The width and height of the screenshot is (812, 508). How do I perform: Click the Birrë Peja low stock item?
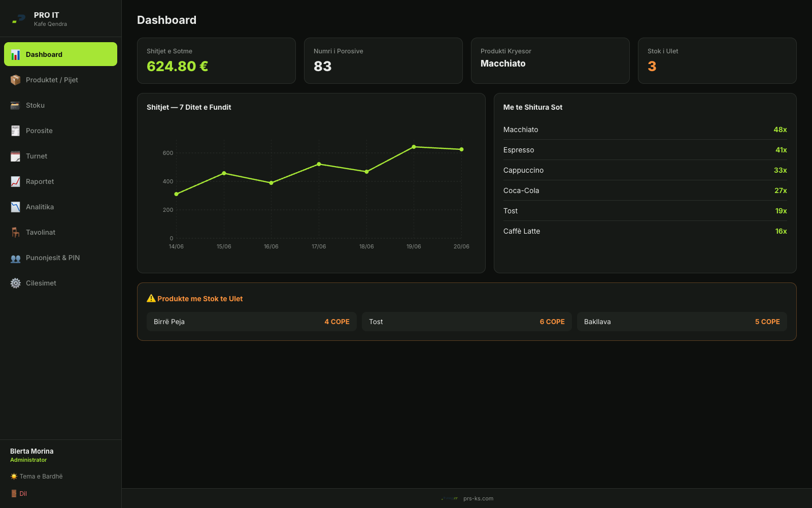pos(252,322)
